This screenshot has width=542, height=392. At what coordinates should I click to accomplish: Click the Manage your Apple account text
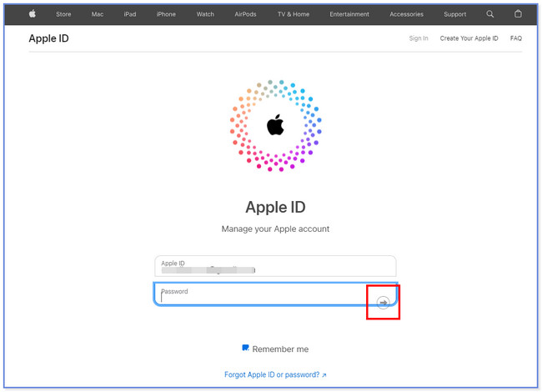(275, 229)
